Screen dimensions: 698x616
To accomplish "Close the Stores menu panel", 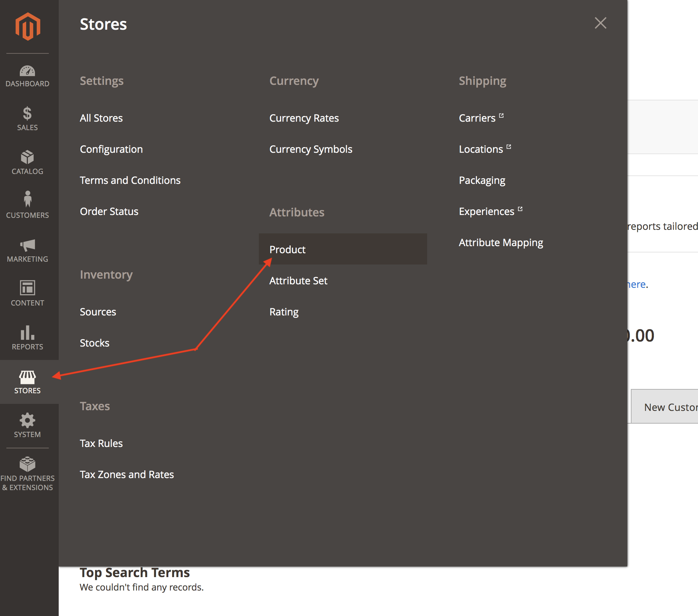I will coord(600,23).
